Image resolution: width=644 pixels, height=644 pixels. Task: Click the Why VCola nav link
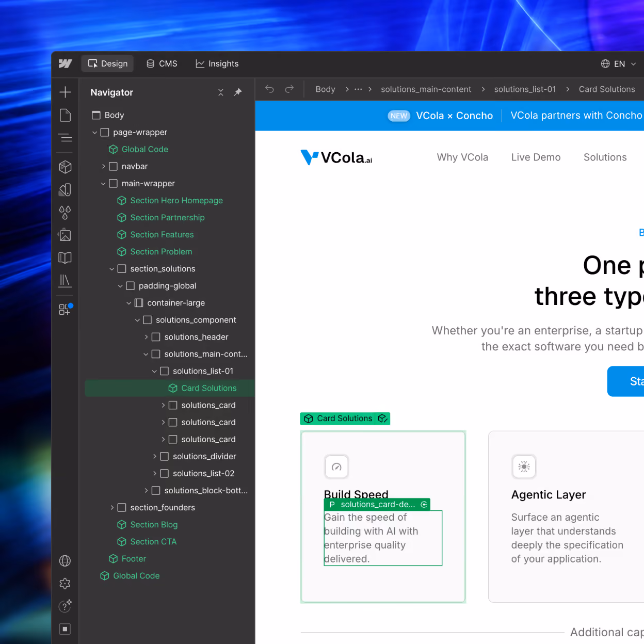(462, 157)
